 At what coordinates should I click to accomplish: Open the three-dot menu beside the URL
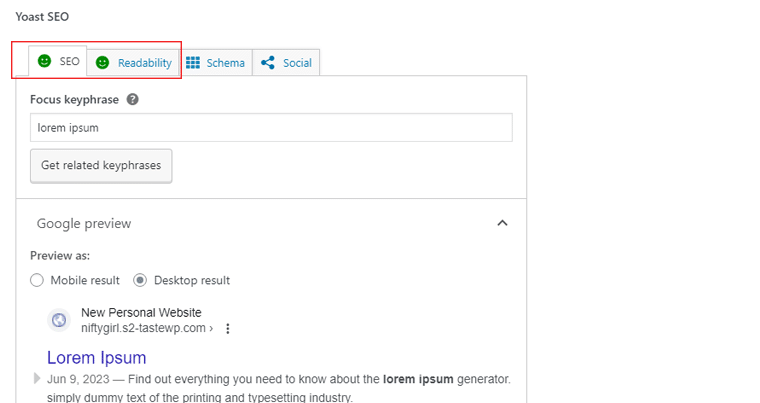coord(228,329)
